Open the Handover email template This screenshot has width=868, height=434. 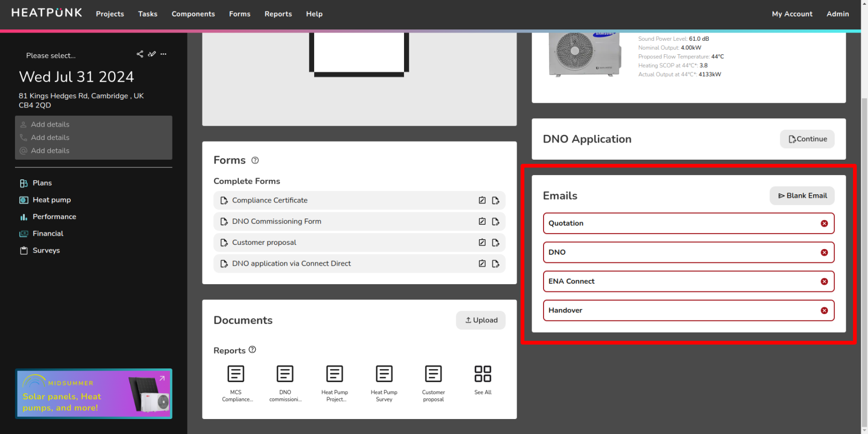[x=689, y=311]
